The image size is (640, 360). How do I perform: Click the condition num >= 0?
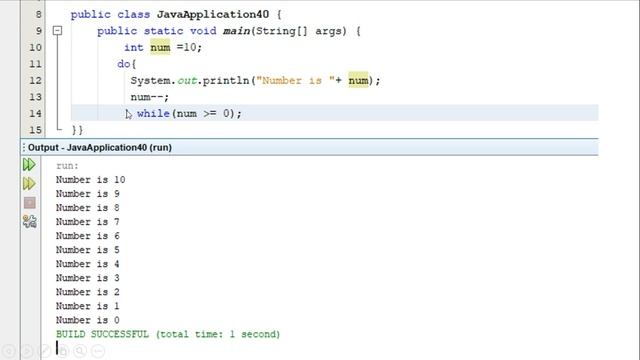[204, 113]
